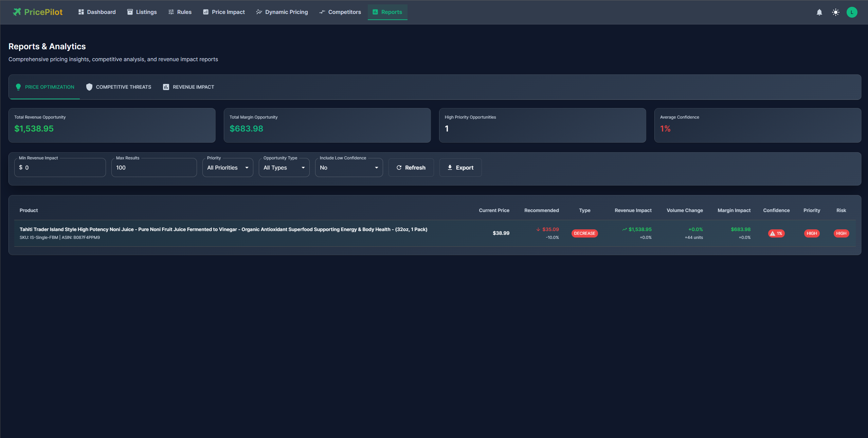Click the Export button
Viewport: 868px width, 438px height.
[x=460, y=168]
